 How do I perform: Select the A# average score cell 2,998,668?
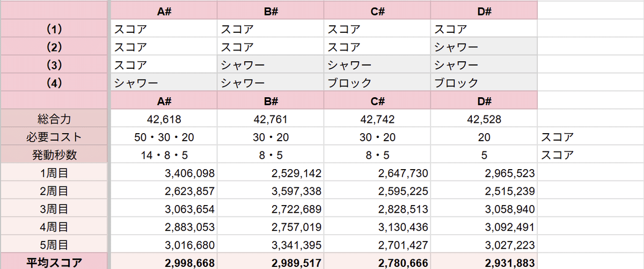164,263
